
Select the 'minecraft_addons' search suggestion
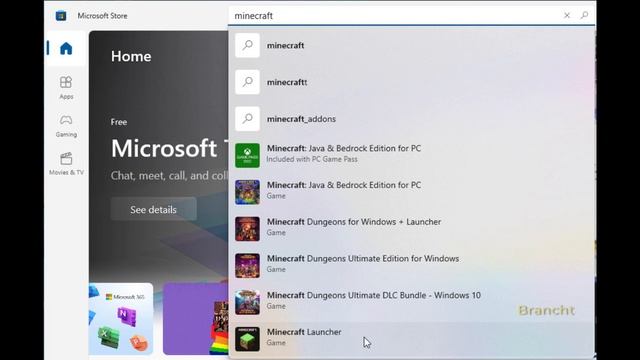(x=411, y=119)
